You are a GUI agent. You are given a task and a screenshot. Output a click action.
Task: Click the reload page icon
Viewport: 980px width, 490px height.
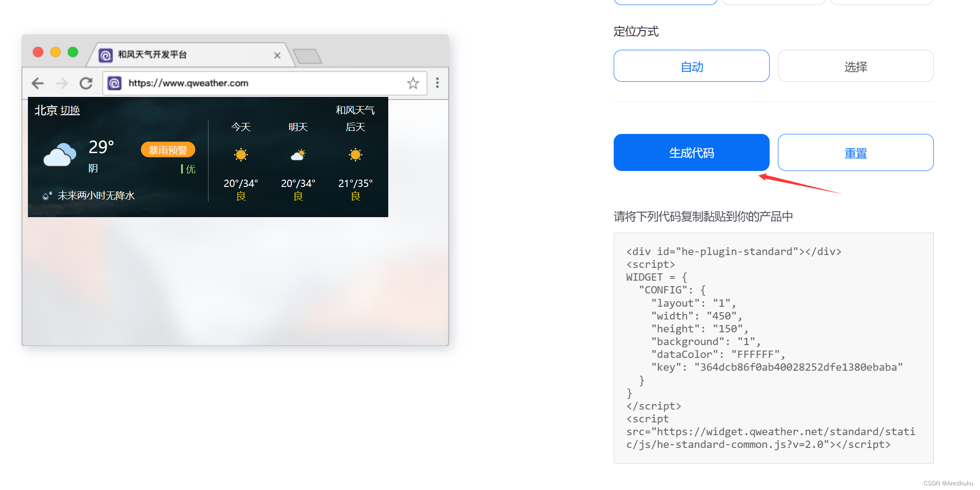tap(86, 83)
